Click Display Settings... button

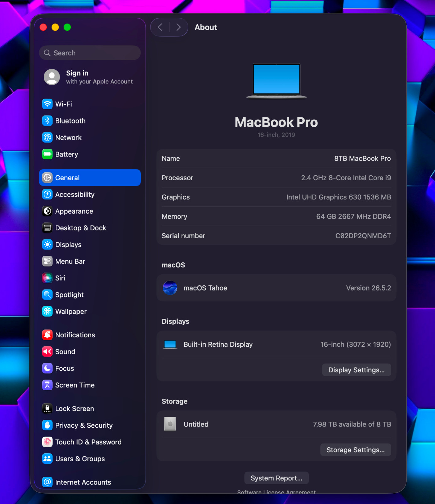[356, 370]
